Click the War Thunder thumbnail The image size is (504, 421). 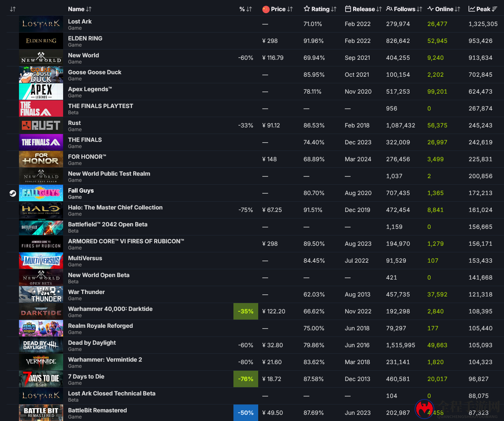point(41,294)
